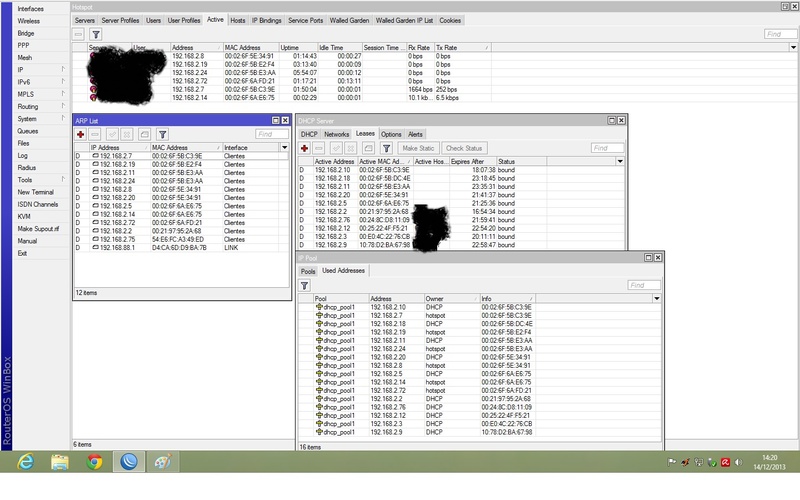Switch to the Pools tab in IP Pool

click(308, 271)
